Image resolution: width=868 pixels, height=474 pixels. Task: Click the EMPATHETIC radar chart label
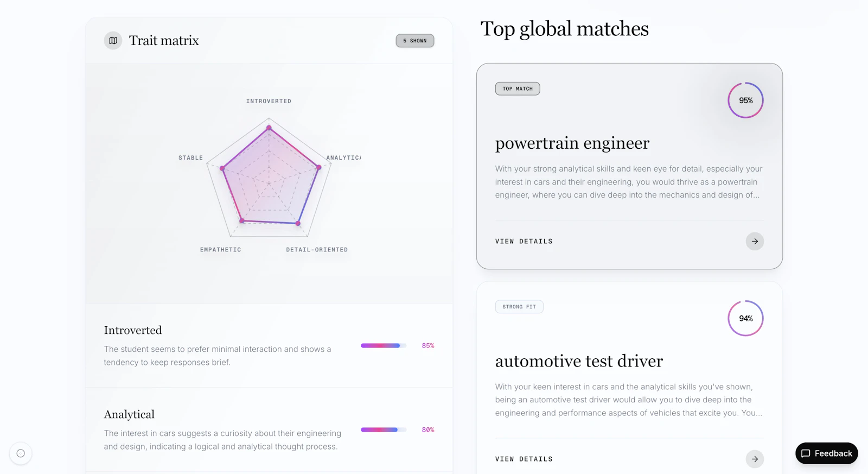pos(220,250)
